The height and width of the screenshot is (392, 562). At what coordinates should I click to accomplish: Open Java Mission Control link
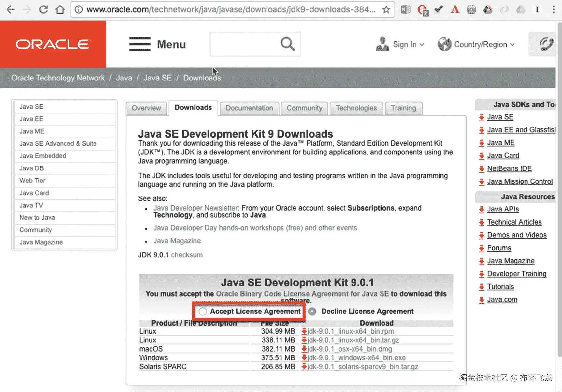pos(520,181)
